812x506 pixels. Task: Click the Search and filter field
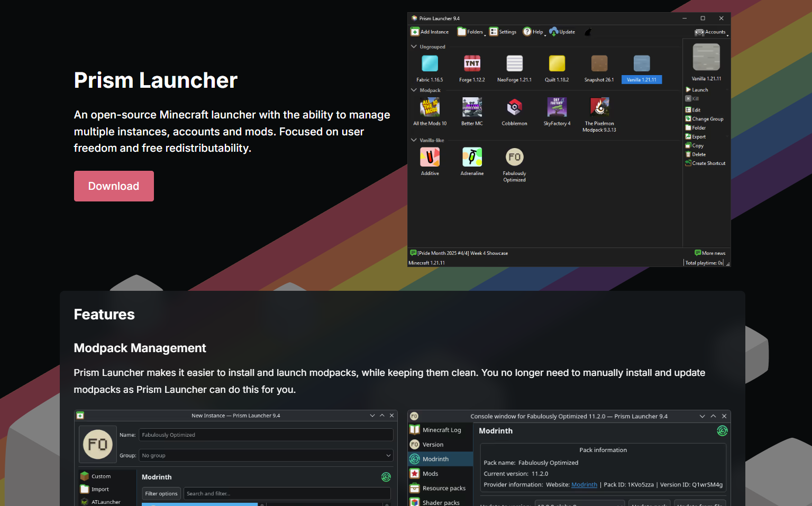pyautogui.click(x=287, y=493)
